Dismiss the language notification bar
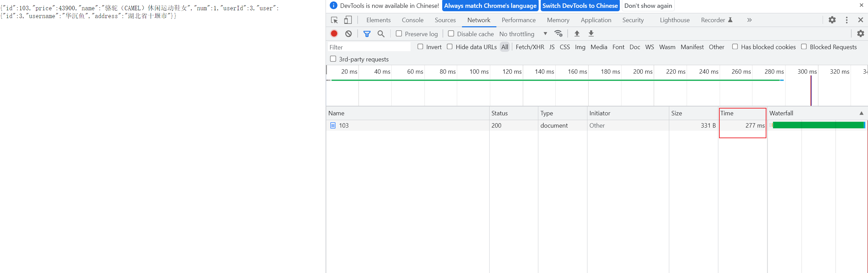868x273 pixels. click(862, 5)
